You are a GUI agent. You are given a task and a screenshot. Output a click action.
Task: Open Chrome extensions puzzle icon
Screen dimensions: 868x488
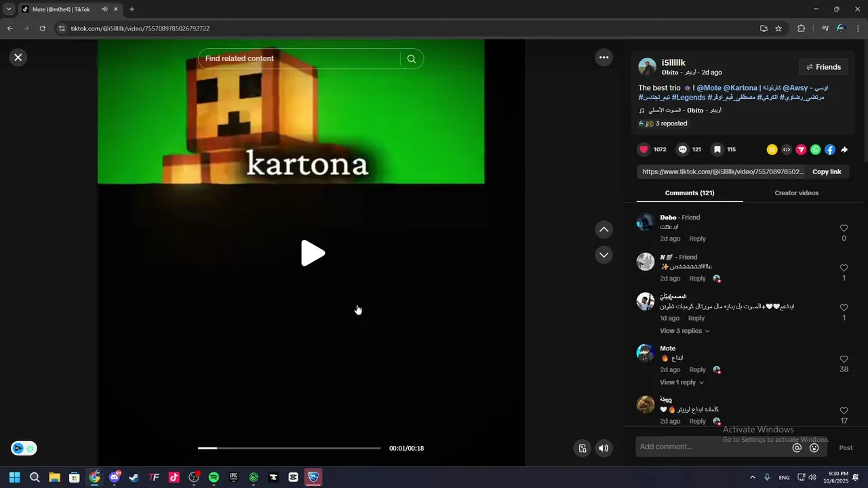tap(801, 28)
